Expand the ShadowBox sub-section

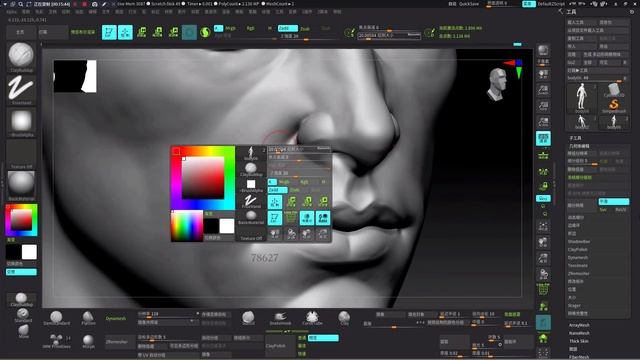579,242
